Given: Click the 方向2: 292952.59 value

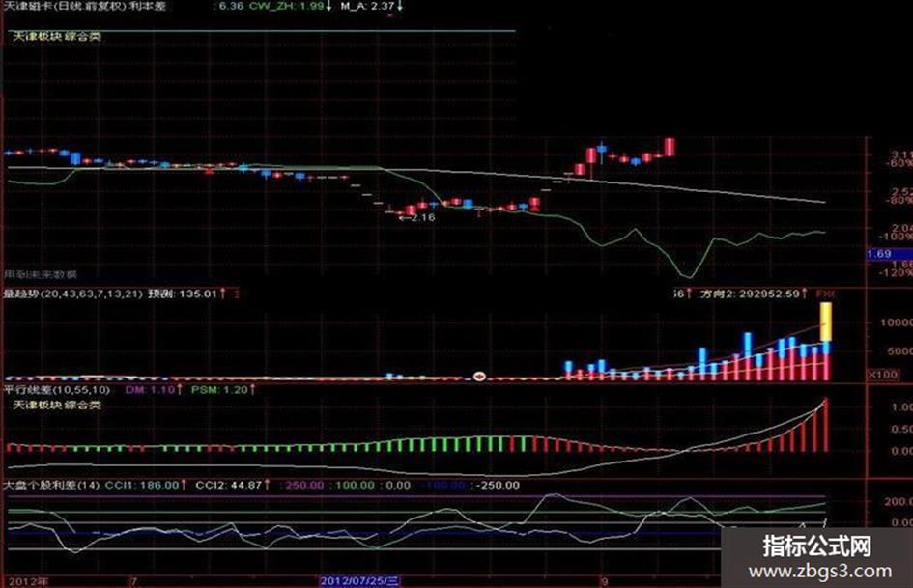Looking at the screenshot, I should (750, 294).
